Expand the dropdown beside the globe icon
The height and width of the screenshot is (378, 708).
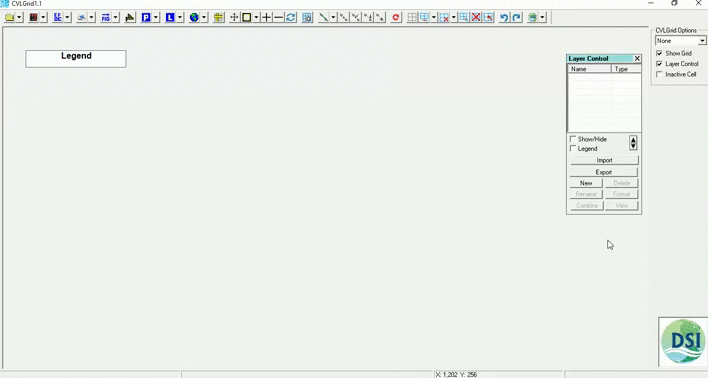204,18
